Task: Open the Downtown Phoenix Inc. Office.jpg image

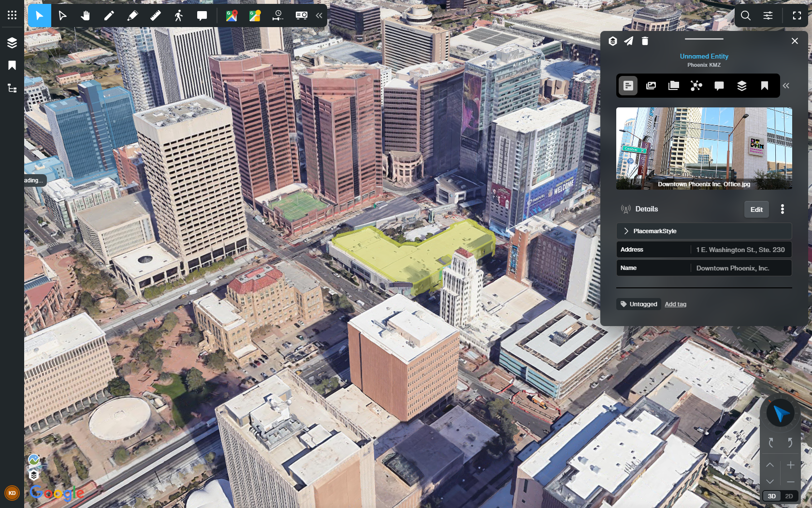Action: pyautogui.click(x=704, y=148)
